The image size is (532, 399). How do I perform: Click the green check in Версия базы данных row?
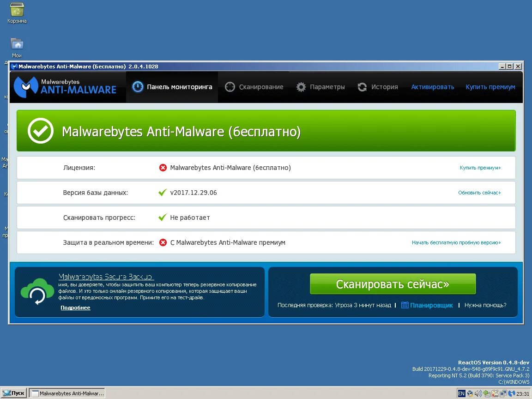click(163, 193)
